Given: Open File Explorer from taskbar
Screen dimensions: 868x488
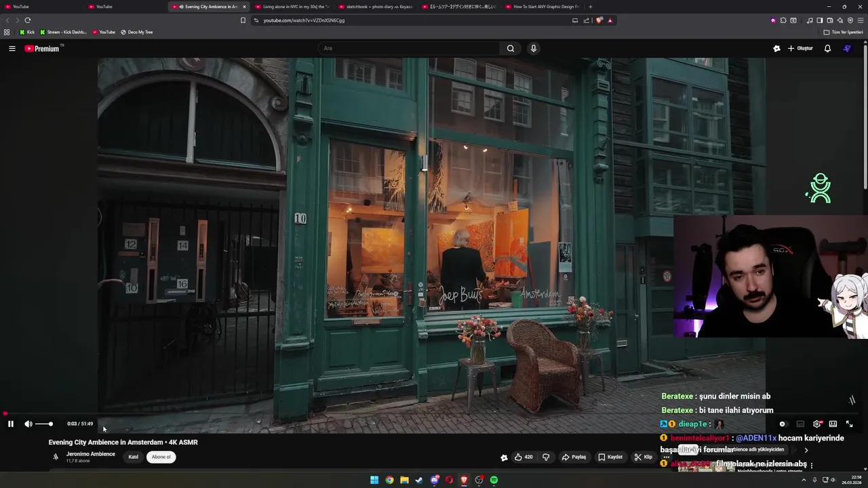Looking at the screenshot, I should click(404, 480).
